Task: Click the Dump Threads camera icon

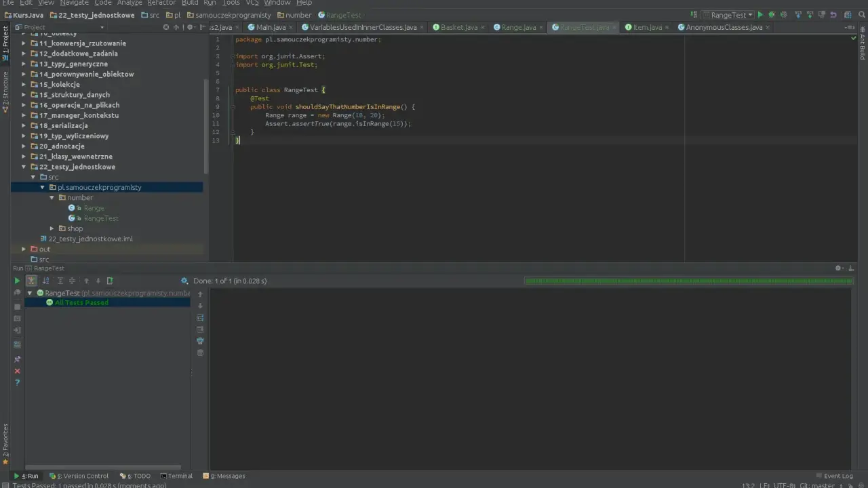Action: [x=17, y=319]
